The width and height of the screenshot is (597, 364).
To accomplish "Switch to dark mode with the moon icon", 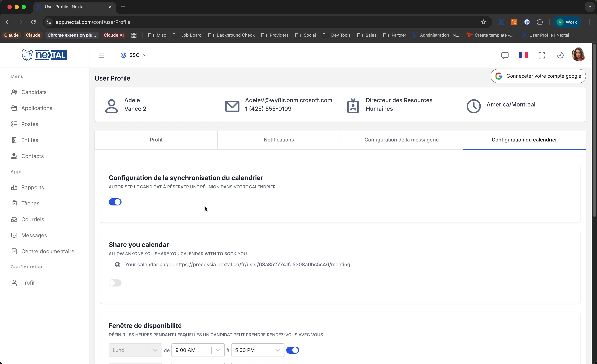I will (x=560, y=55).
